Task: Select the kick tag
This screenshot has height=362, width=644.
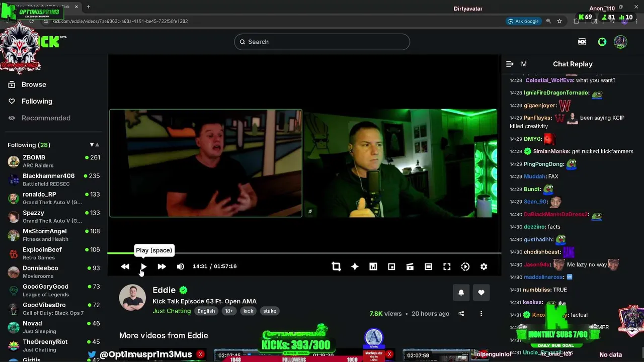Action: tap(249, 311)
